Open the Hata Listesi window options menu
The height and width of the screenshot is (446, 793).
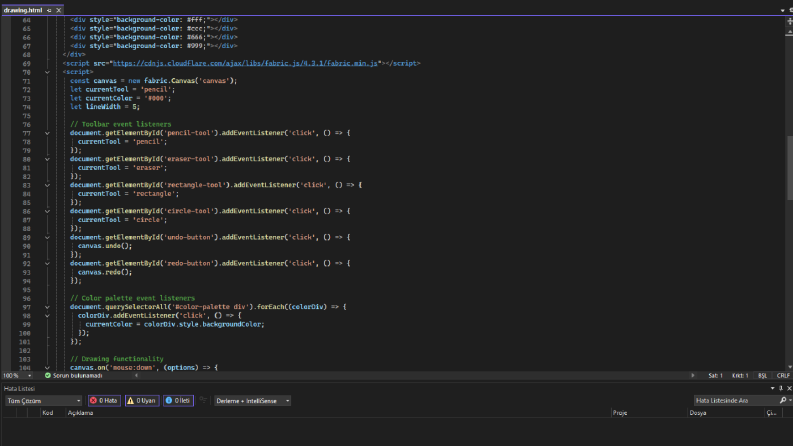[x=772, y=388]
